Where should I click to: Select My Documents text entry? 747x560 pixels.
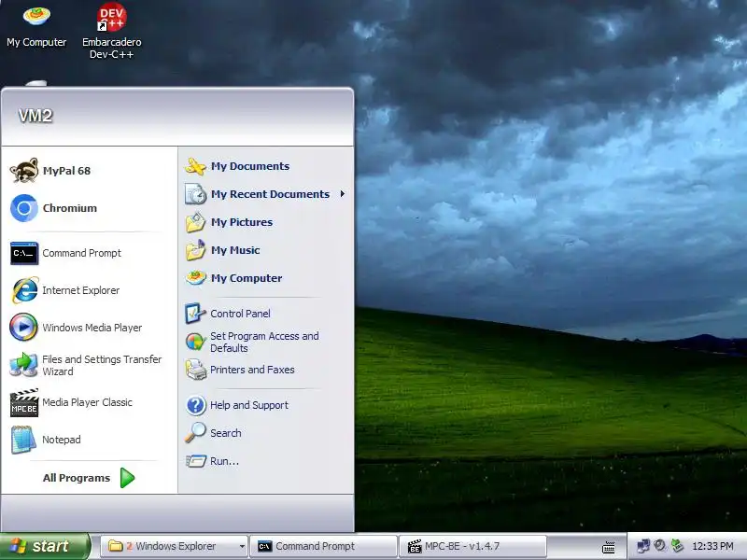(250, 166)
